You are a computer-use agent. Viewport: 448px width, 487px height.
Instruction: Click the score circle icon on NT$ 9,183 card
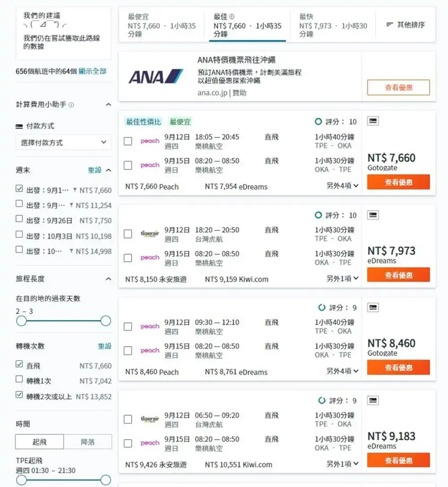[322, 401]
